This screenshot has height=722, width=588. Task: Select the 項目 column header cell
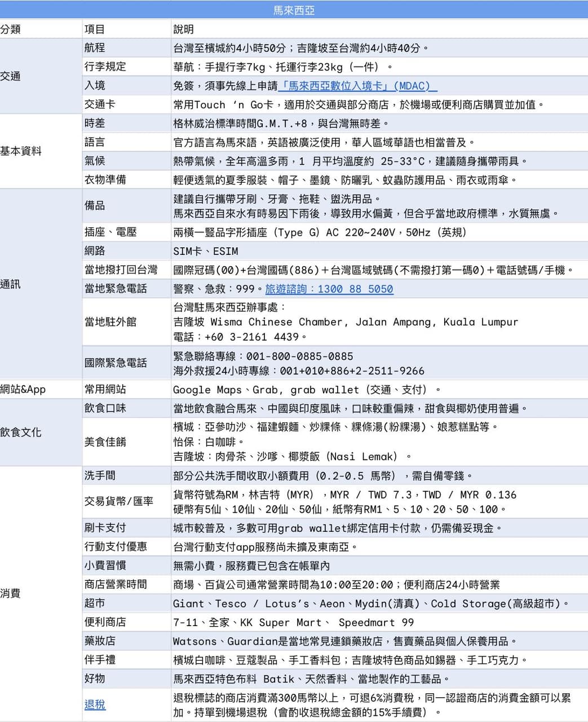point(127,29)
